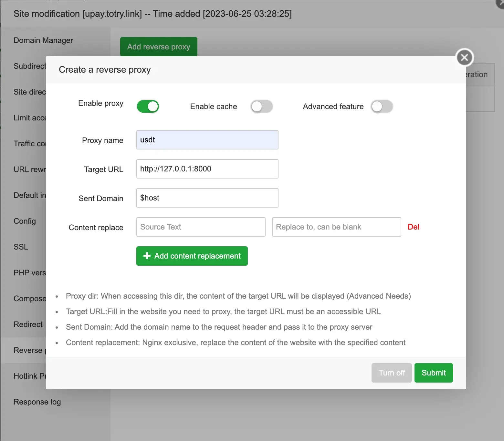
Task: Enable the Advanced feature switch
Action: (382, 107)
